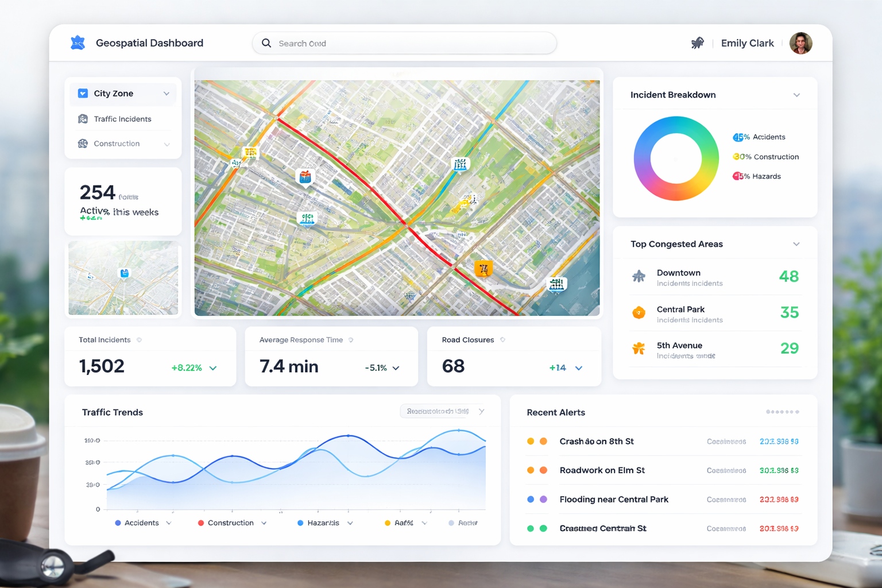
Task: Select the Downtown congestion area icon
Action: (639, 277)
